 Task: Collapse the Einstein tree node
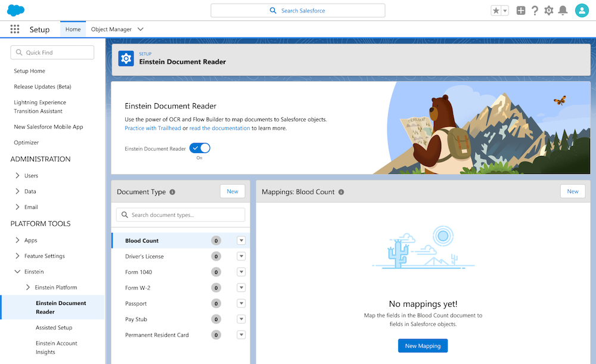[17, 272]
